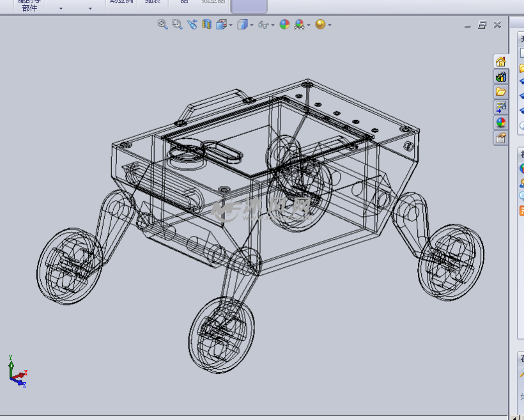Open the File Explorer folder tab

tap(501, 92)
